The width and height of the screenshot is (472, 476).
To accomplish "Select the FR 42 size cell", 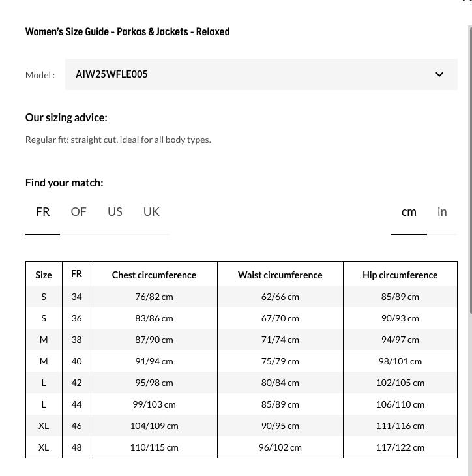I will (76, 383).
